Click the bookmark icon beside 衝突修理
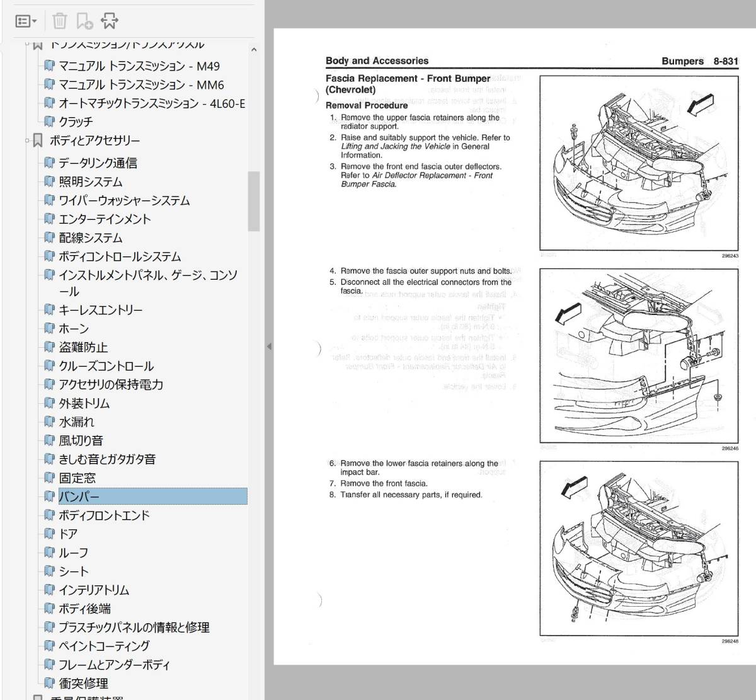Viewport: 756px width, 700px height. [49, 682]
